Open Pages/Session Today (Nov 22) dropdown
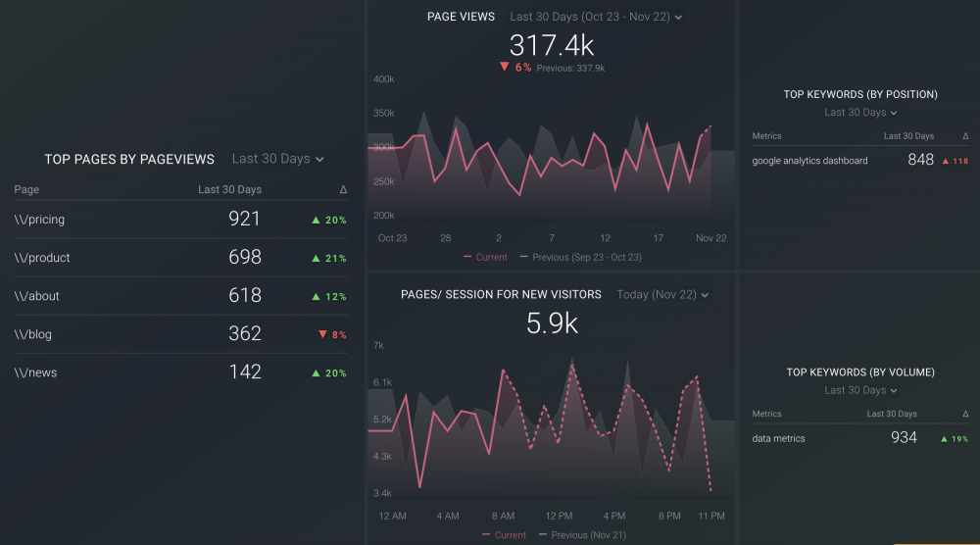The height and width of the screenshot is (545, 980). [x=661, y=295]
